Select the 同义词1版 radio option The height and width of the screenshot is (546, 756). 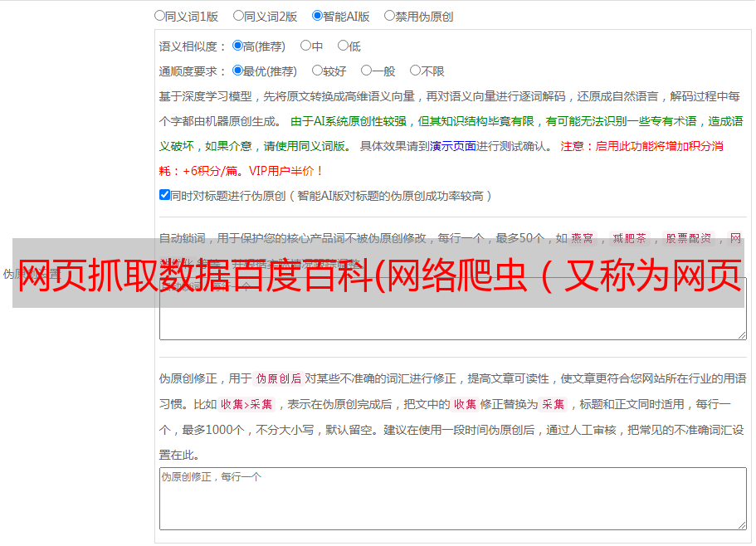click(x=159, y=16)
